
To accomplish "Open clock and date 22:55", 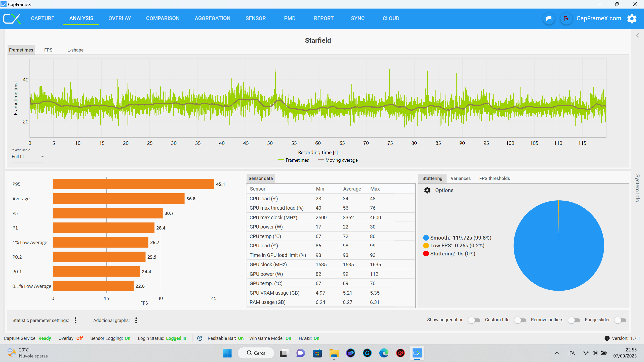I will (625, 353).
